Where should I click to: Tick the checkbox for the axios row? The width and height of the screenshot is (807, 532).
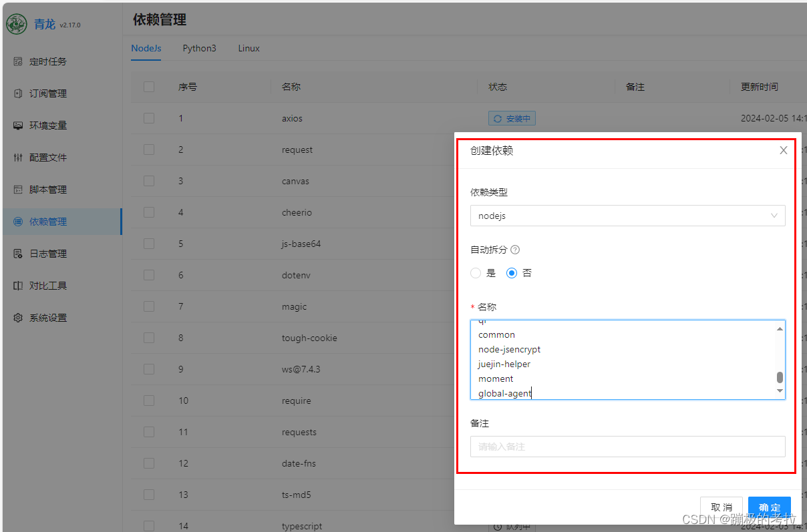[x=149, y=118]
